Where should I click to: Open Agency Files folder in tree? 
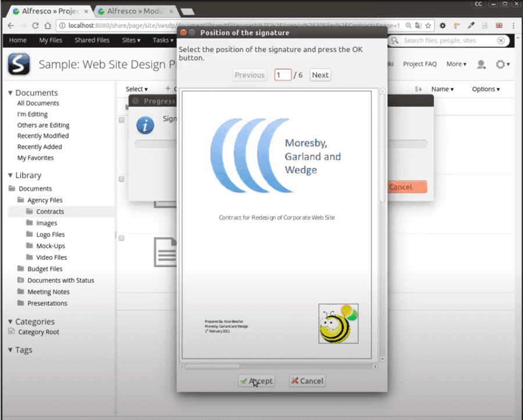[x=45, y=200]
